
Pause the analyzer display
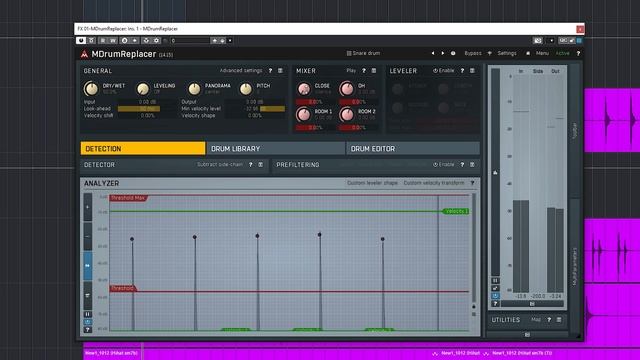click(88, 314)
